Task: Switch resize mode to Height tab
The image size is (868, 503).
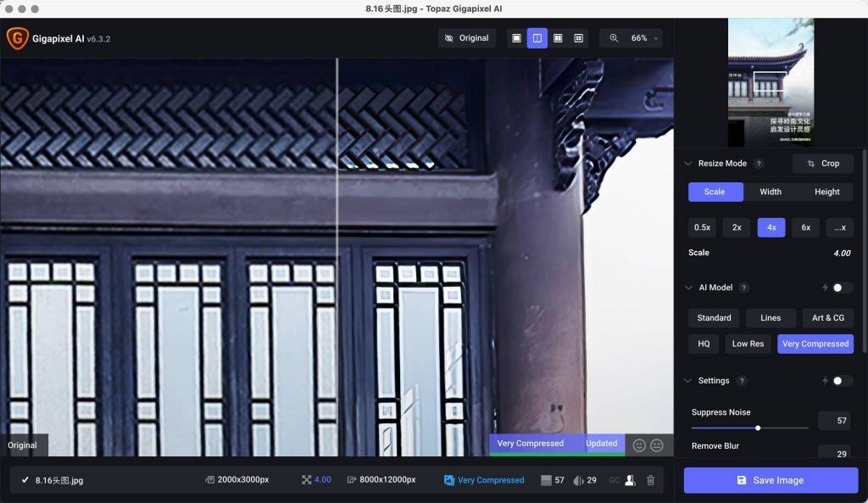Action: tap(826, 192)
